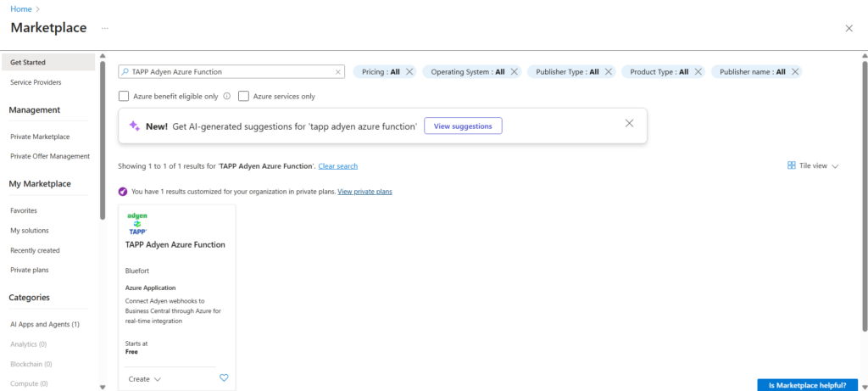Click the Azure benefit info icon
The image size is (868, 391).
(227, 97)
